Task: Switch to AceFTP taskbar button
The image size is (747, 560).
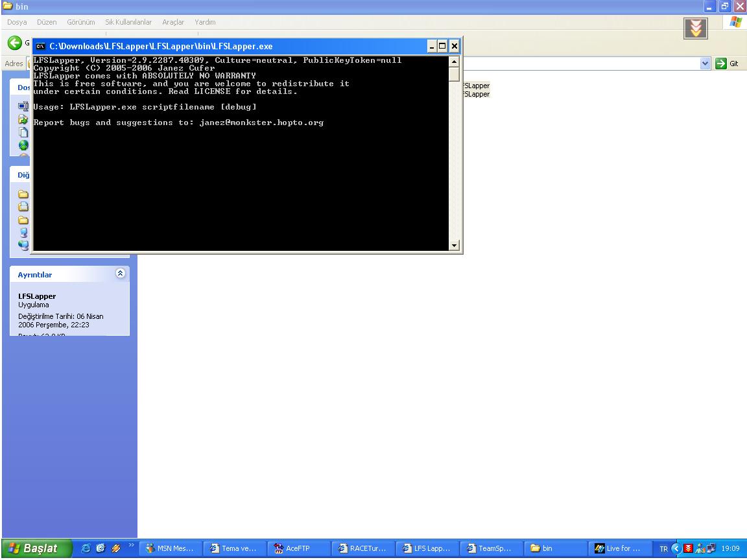Action: click(299, 548)
